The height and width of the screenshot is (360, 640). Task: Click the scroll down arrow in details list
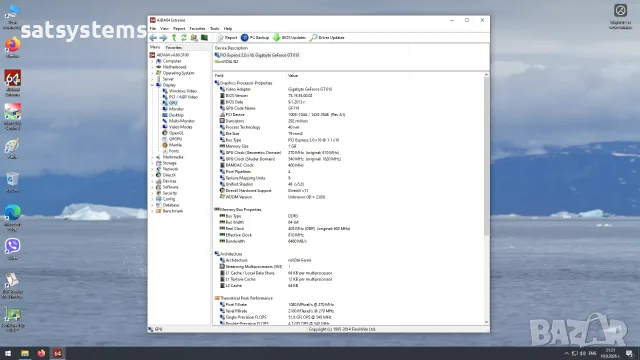tap(486, 322)
